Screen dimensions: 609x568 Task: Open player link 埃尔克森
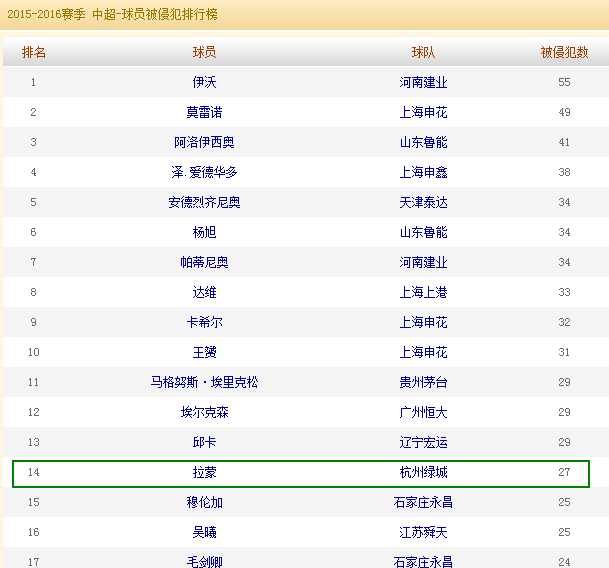(204, 412)
